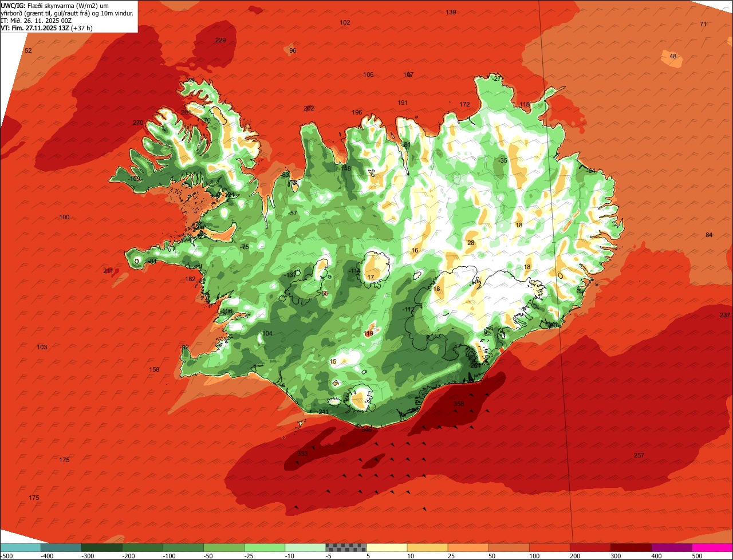Screen dimensions: 733x560
Task: Pick the light orange 25 to 50 swatch
Action: pyautogui.click(x=468, y=547)
